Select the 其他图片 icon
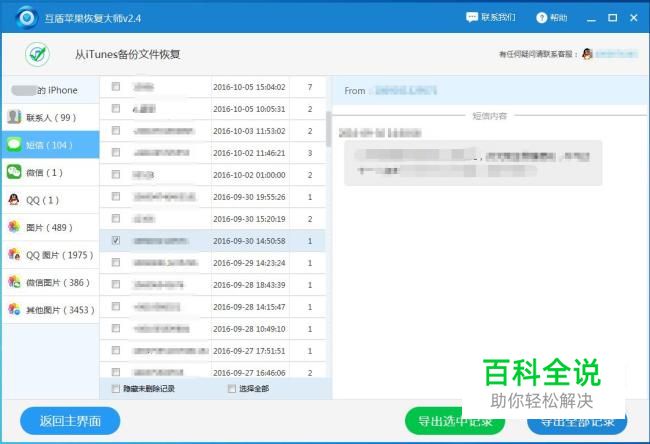The height and width of the screenshot is (444, 650). tap(14, 309)
